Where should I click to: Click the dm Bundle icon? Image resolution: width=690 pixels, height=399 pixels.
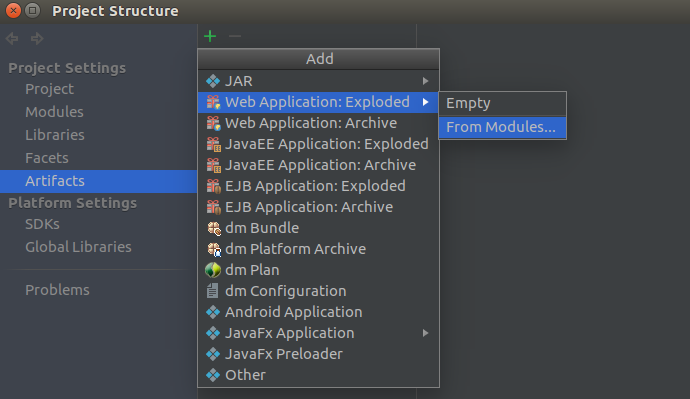point(214,228)
